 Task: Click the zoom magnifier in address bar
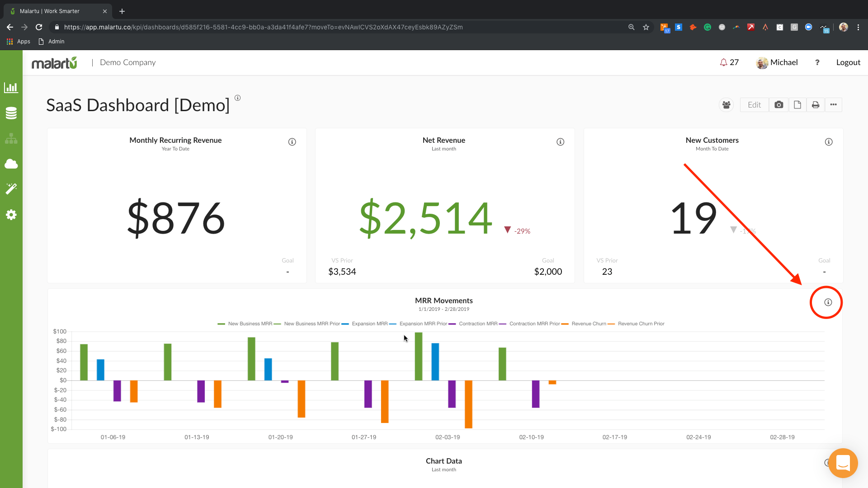[x=632, y=27]
